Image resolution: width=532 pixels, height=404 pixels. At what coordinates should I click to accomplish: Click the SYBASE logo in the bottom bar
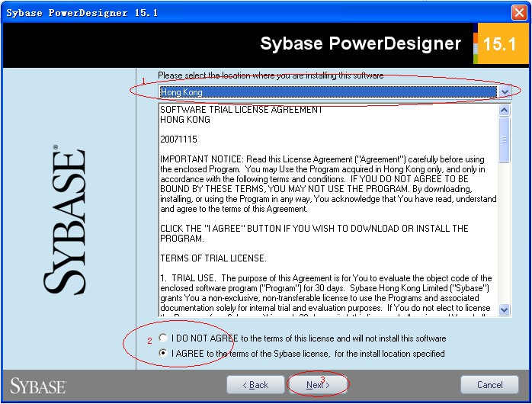(x=38, y=385)
